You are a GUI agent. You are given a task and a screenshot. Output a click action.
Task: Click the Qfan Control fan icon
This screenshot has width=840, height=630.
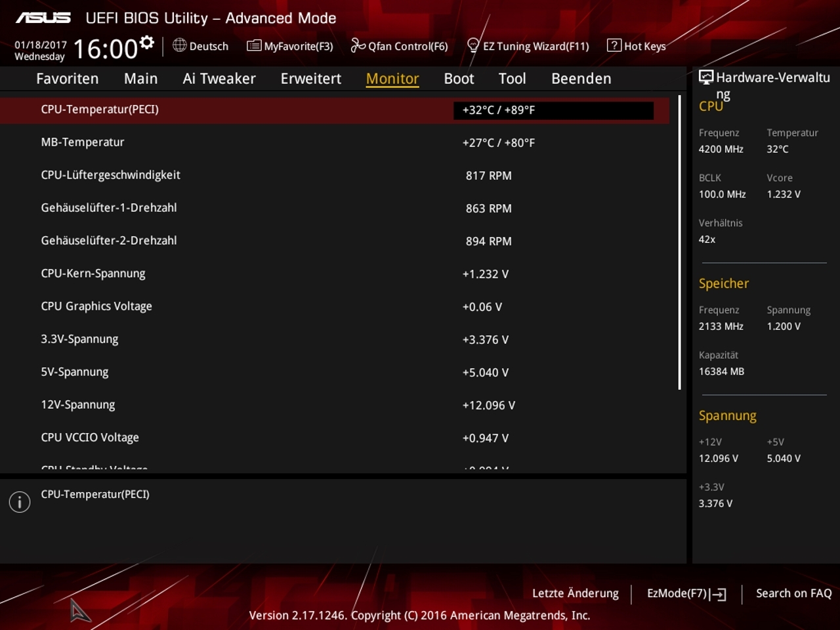(358, 45)
